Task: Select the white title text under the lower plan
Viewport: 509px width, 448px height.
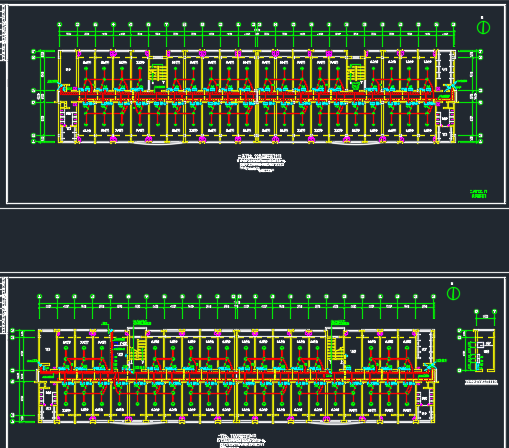Action: pos(241,441)
